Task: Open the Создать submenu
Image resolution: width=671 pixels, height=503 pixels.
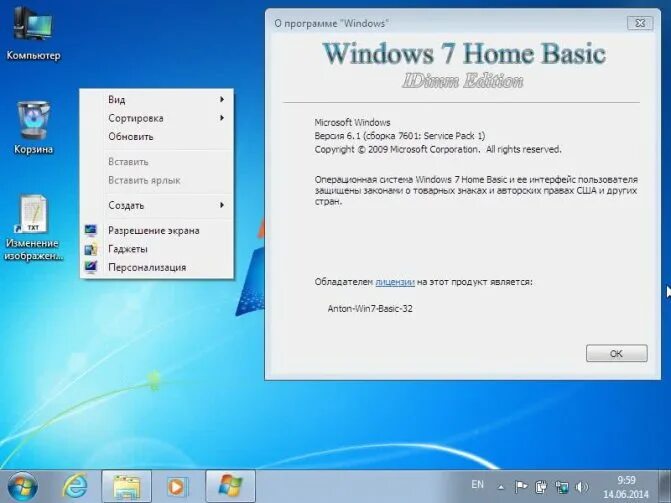Action: 157,205
